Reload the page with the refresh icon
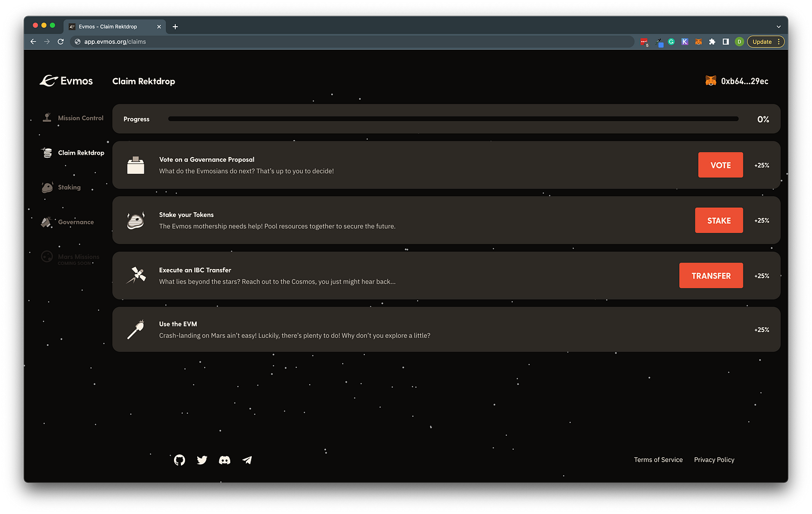Viewport: 812px width, 514px height. (60, 42)
